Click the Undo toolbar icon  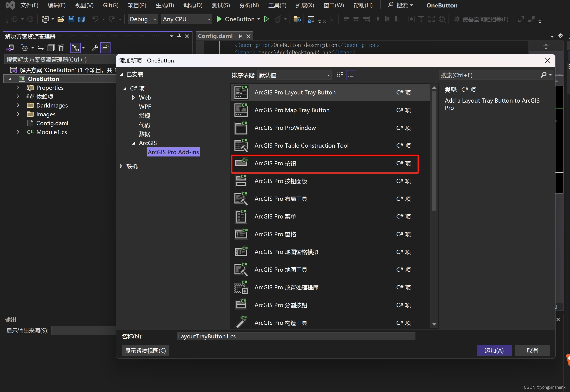coord(95,19)
